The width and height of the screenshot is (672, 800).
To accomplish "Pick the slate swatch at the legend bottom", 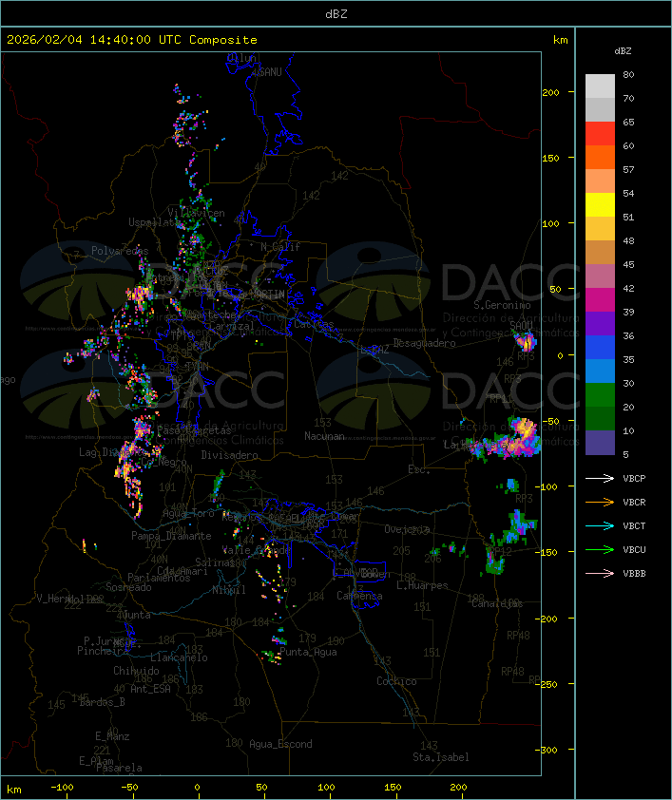I will pos(600,443).
